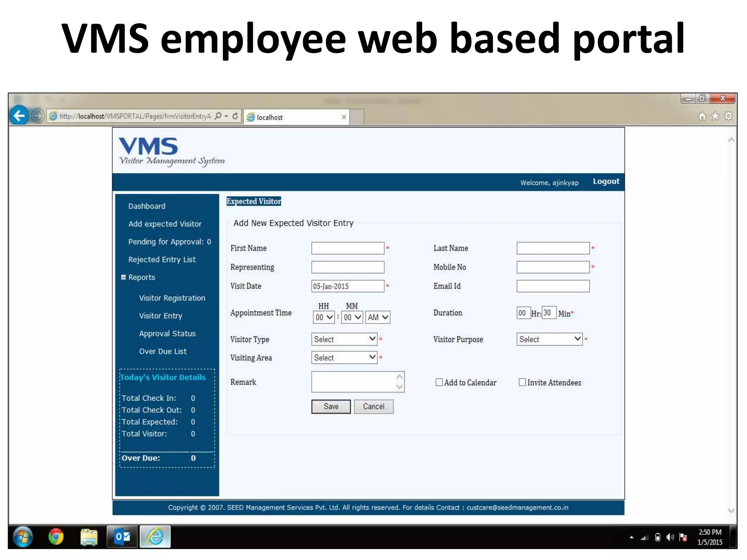Click the VMS Visitor Management System logo

171,151
